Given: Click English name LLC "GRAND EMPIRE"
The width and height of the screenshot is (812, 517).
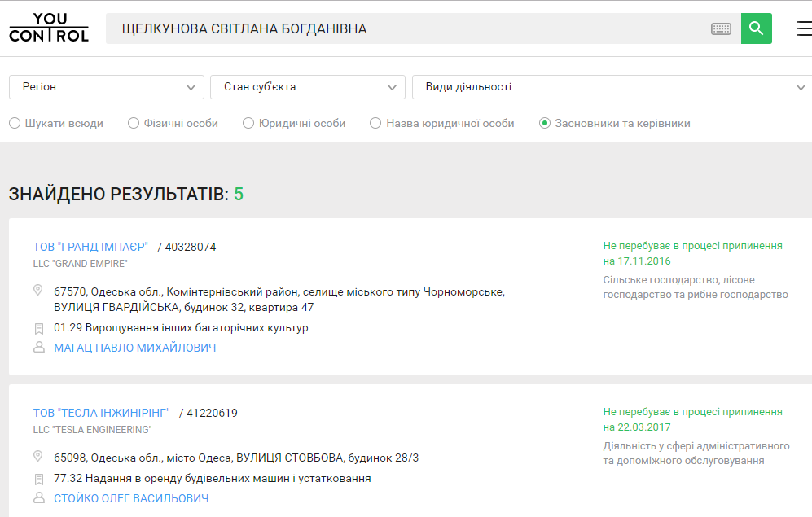Looking at the screenshot, I should [81, 264].
